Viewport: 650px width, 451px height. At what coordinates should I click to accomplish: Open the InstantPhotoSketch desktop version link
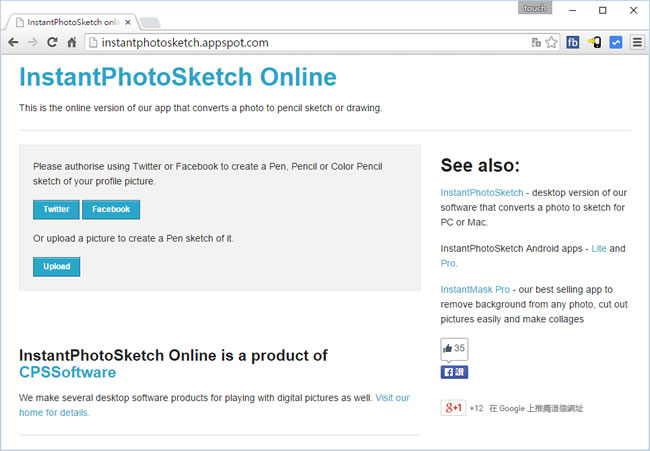click(x=482, y=193)
